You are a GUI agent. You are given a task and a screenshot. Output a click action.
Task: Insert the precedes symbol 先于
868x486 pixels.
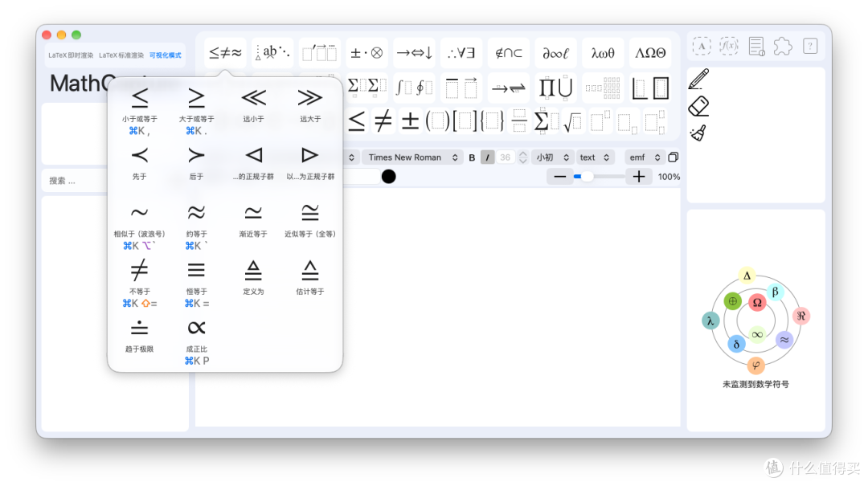coord(140,156)
